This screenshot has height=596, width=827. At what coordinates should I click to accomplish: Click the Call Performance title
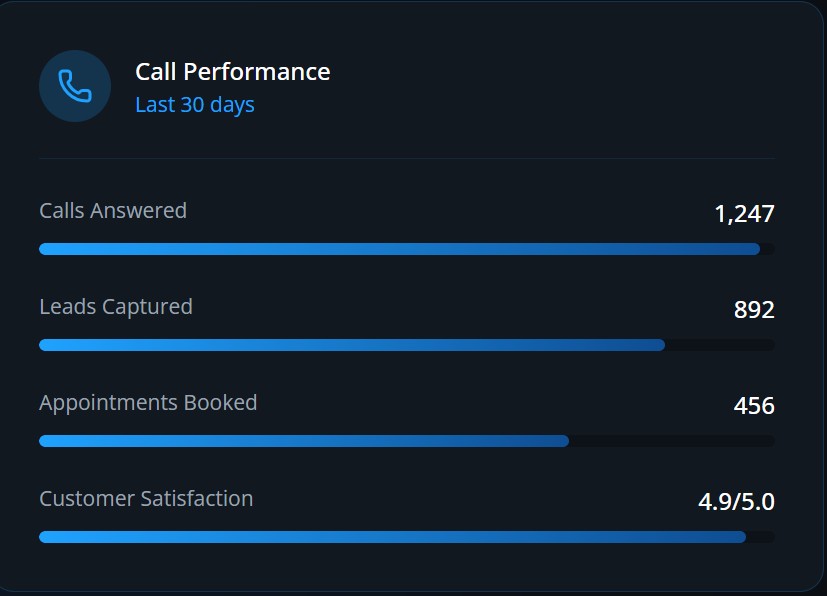[x=233, y=72]
